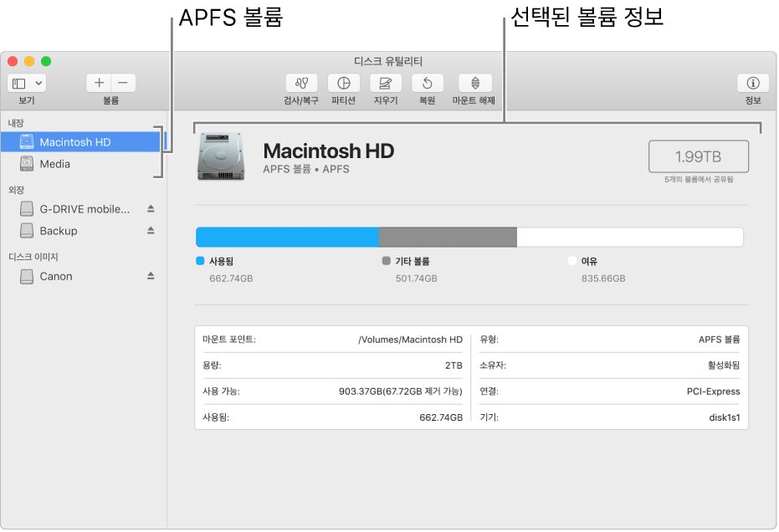Click the G-DRIVE mobile drive icon

[x=27, y=209]
